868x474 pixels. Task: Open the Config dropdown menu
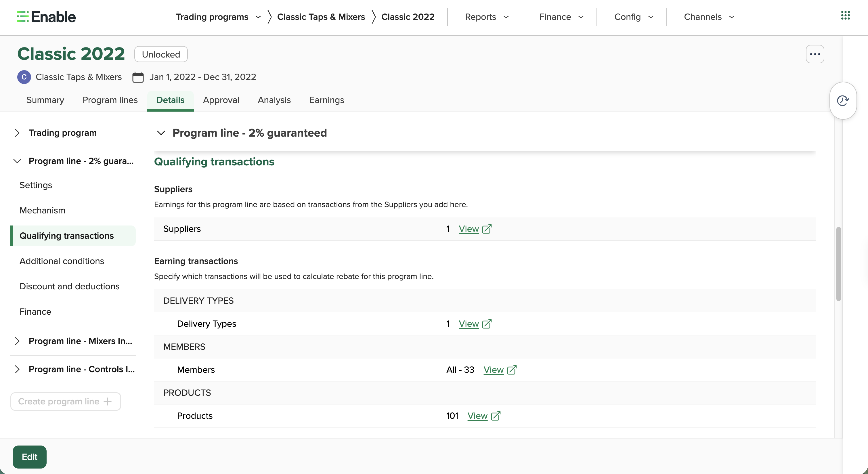[x=634, y=17]
